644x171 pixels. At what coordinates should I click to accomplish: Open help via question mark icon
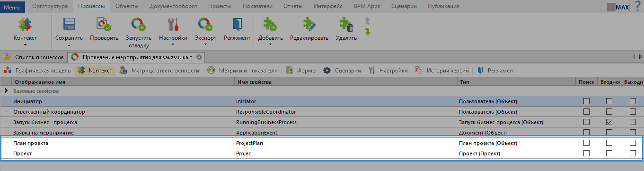click(x=638, y=7)
